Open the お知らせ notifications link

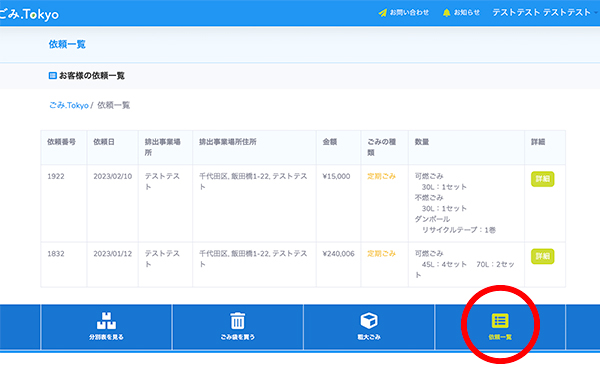tap(466, 13)
